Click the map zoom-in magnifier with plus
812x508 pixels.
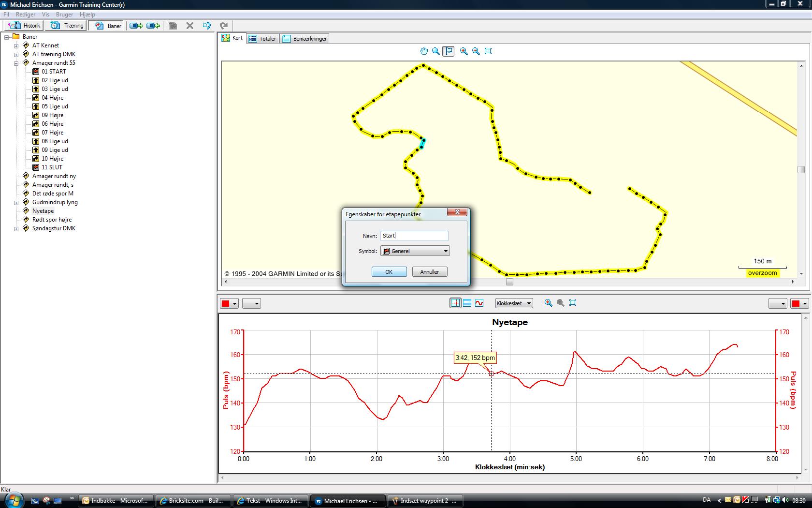[464, 51]
